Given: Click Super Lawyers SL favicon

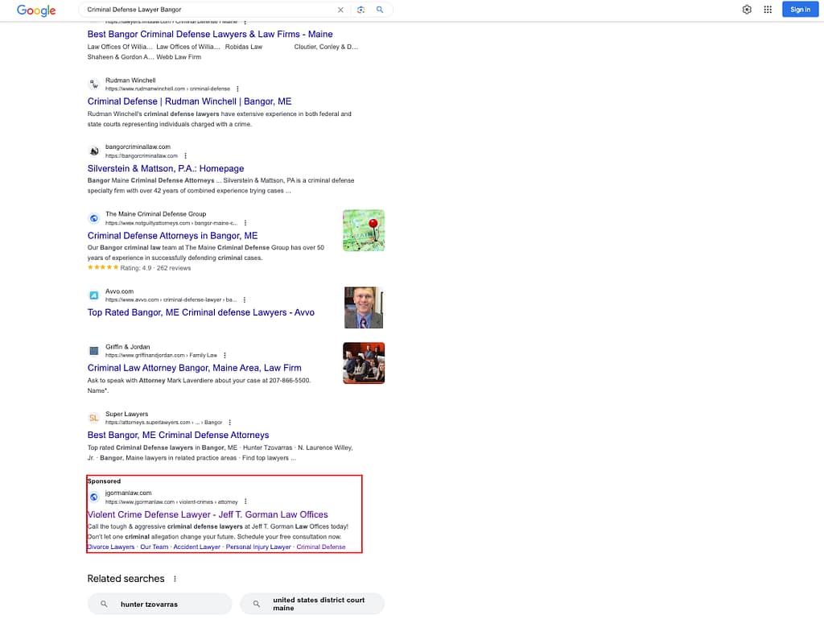Looking at the screenshot, I should (x=94, y=418).
